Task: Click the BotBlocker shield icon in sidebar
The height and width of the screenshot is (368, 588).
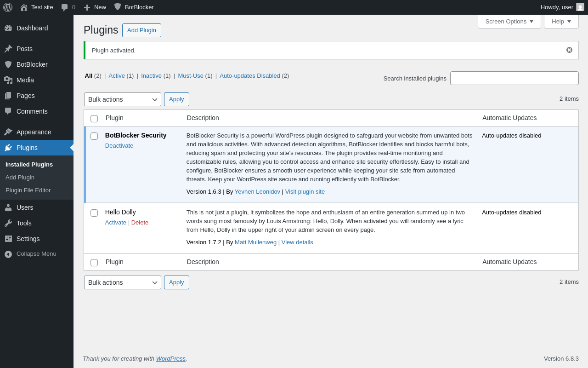Action: [8, 64]
